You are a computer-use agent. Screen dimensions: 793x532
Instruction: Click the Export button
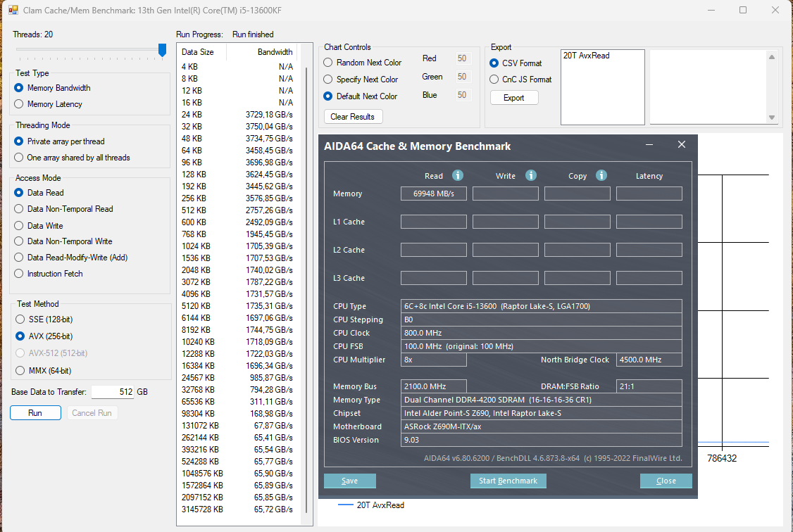[514, 98]
